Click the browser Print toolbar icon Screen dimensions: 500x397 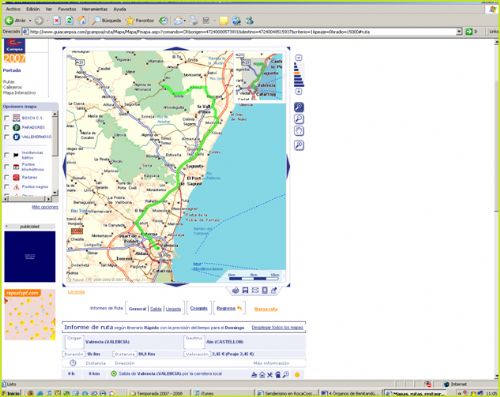pyautogui.click(x=194, y=21)
